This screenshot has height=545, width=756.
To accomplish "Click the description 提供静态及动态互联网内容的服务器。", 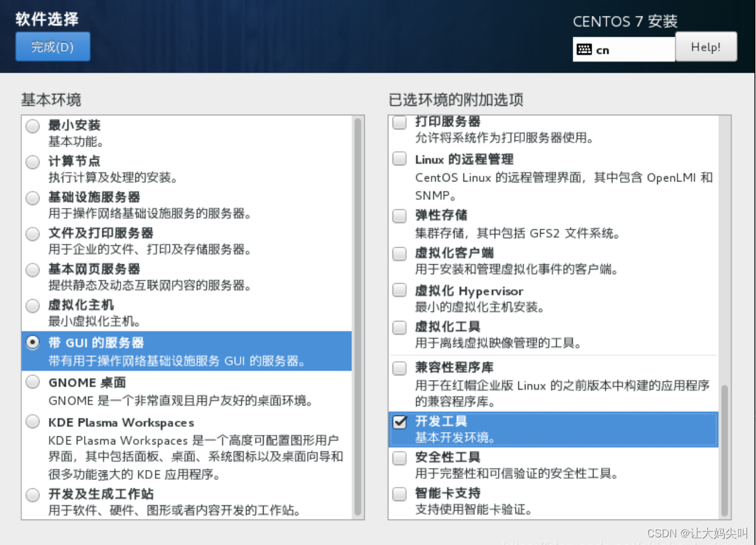I will (x=150, y=286).
